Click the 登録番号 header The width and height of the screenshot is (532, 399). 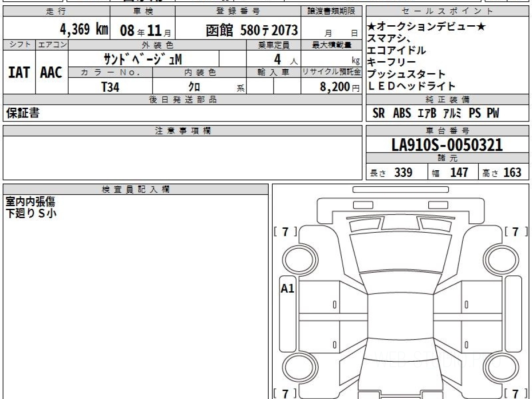pyautogui.click(x=238, y=12)
